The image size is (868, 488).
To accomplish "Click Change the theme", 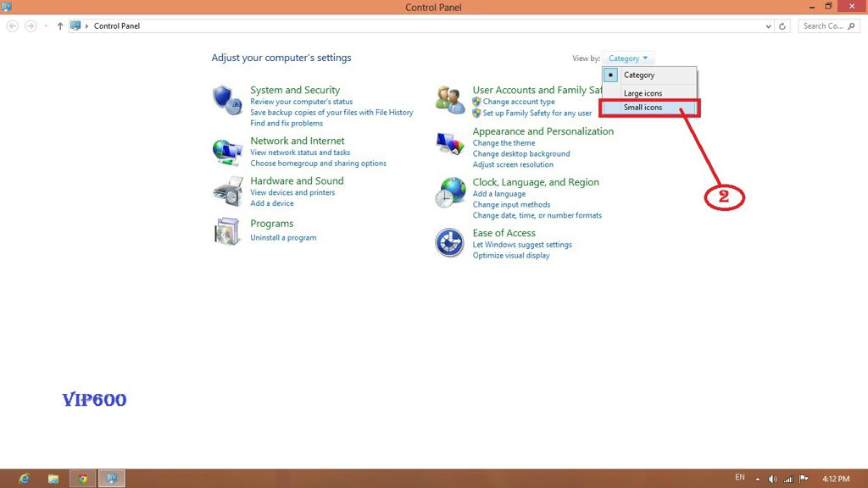I will pyautogui.click(x=504, y=143).
